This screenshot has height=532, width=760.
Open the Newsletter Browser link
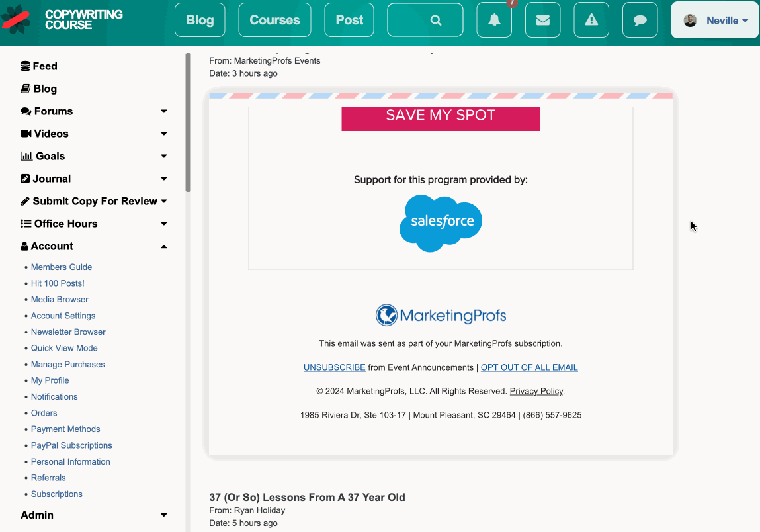[68, 332]
